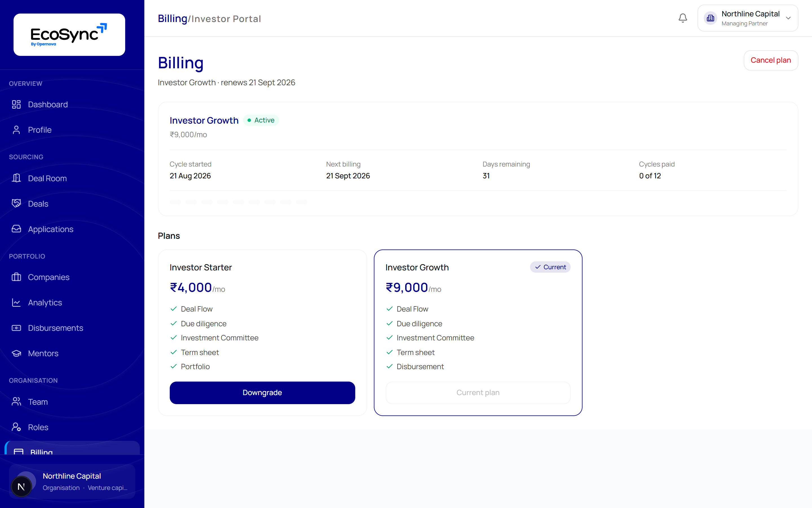
Task: Click 'Investor Growth · renews 21 Sept 2026' subtitle
Action: (x=226, y=83)
